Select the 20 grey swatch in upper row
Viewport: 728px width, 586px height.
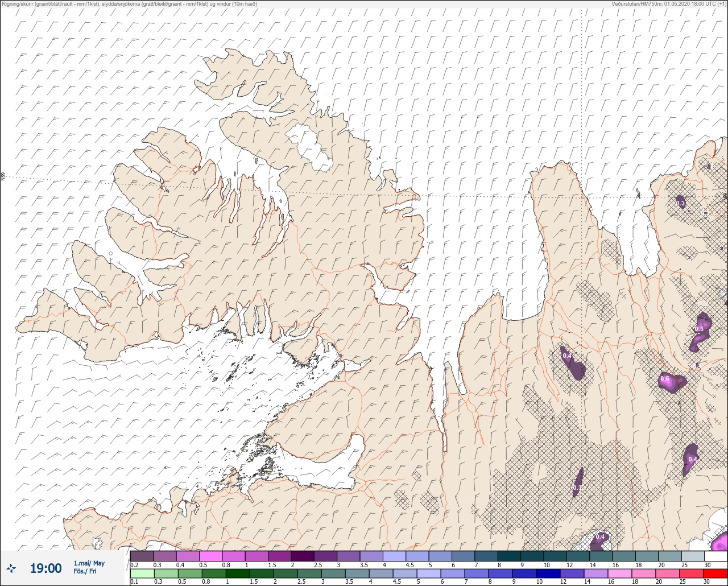click(669, 556)
